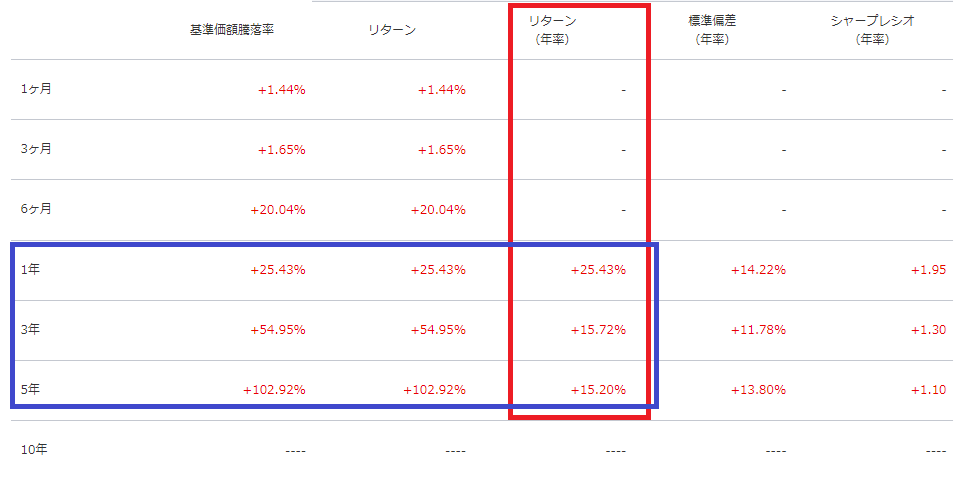The height and width of the screenshot is (479, 960).
Task: Click +102.92% in the 基準価額騰落率 column
Action: (274, 390)
